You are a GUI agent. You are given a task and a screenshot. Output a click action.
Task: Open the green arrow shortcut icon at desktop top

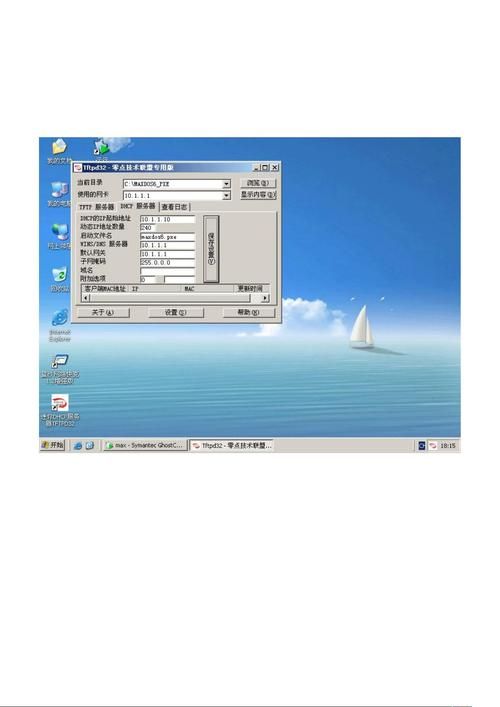pos(102,148)
